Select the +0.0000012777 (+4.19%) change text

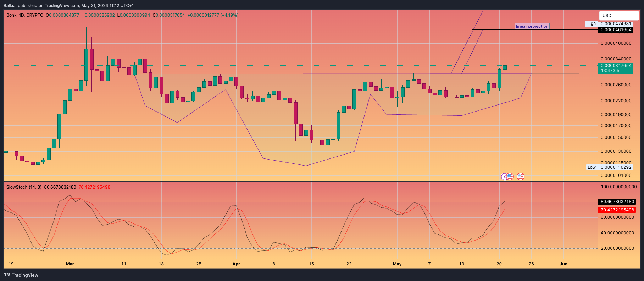click(213, 15)
